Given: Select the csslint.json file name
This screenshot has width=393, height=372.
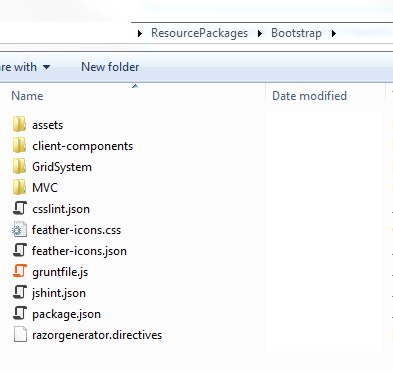Looking at the screenshot, I should tap(61, 209).
